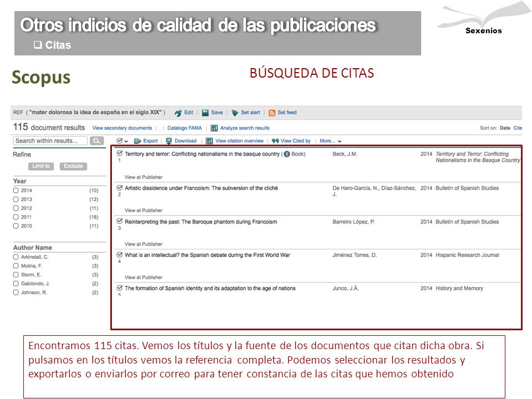This screenshot has width=532, height=399.
Task: Open the Artistic dissidence under Francoism title
Action: [x=201, y=188]
